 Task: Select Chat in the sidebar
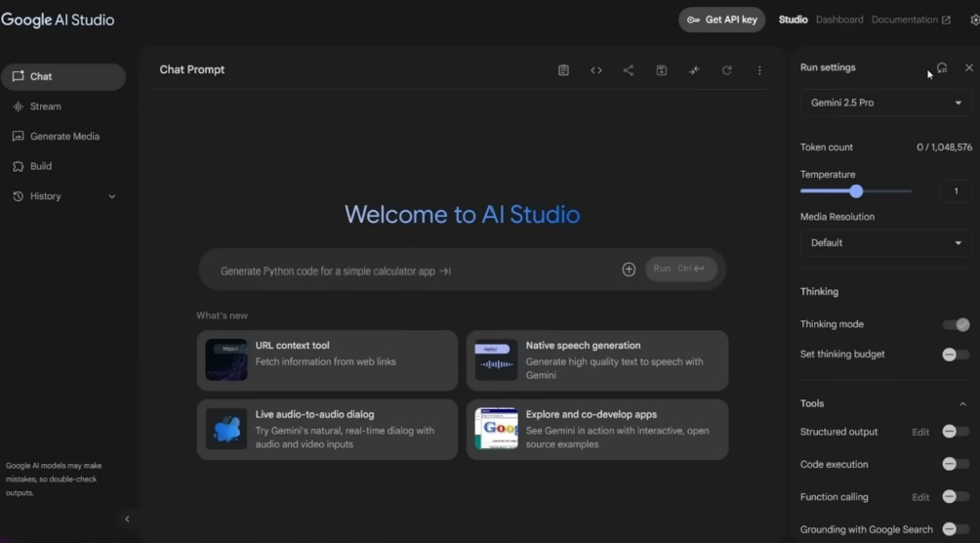pos(63,76)
